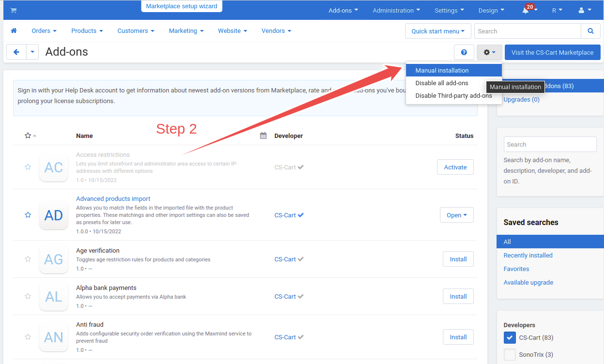Viewport: 604px width, 364px height.
Task: Expand the Products menu
Action: coord(87,30)
